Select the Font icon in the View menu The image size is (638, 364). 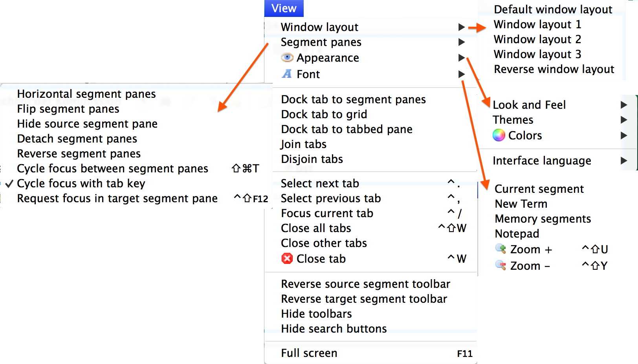(287, 74)
